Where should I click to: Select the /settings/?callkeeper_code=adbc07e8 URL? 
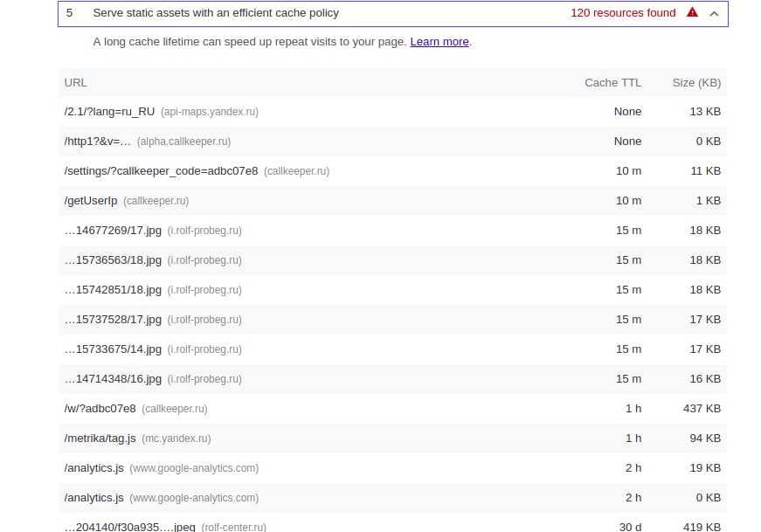[x=161, y=171]
